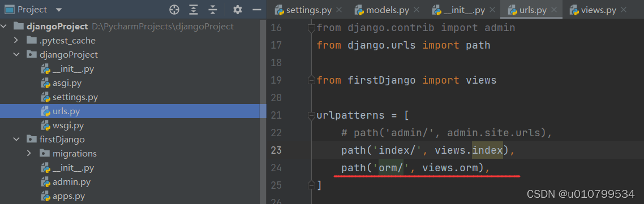Select __init__.py under firstDjango package
This screenshot has width=644, height=204.
73,168
